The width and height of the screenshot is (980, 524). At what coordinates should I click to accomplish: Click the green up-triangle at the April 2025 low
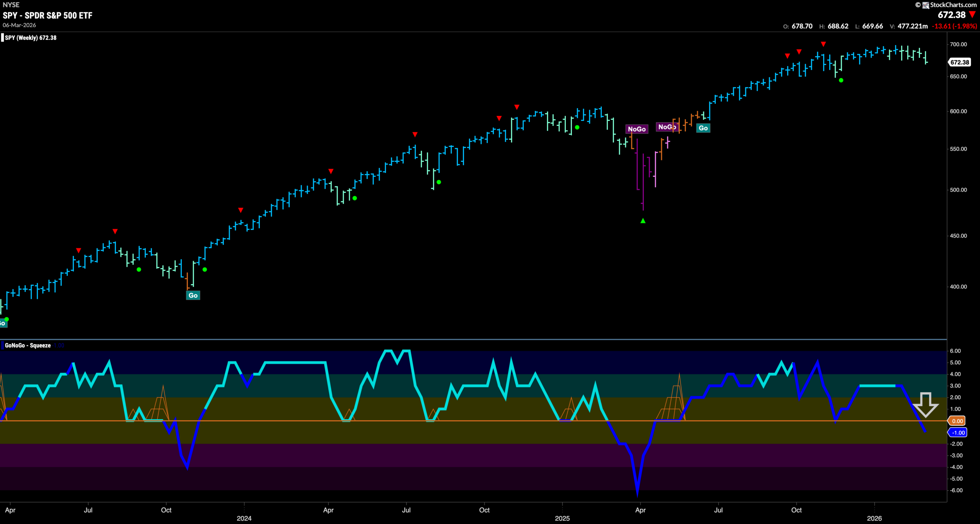pos(643,221)
